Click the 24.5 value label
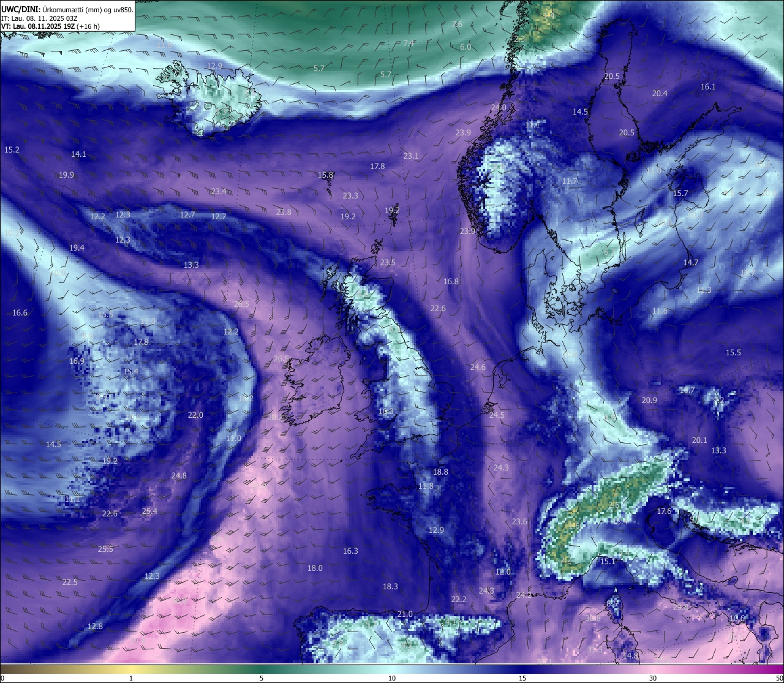The height and width of the screenshot is (683, 784). (x=497, y=415)
